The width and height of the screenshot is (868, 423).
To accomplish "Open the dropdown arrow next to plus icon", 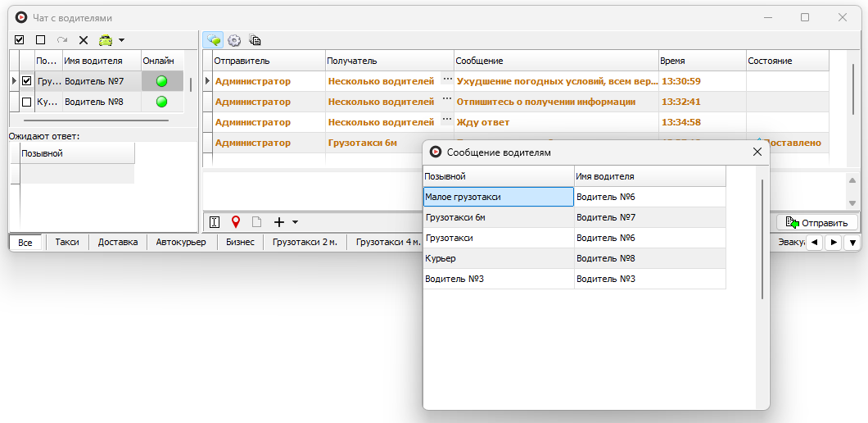I will (x=295, y=222).
